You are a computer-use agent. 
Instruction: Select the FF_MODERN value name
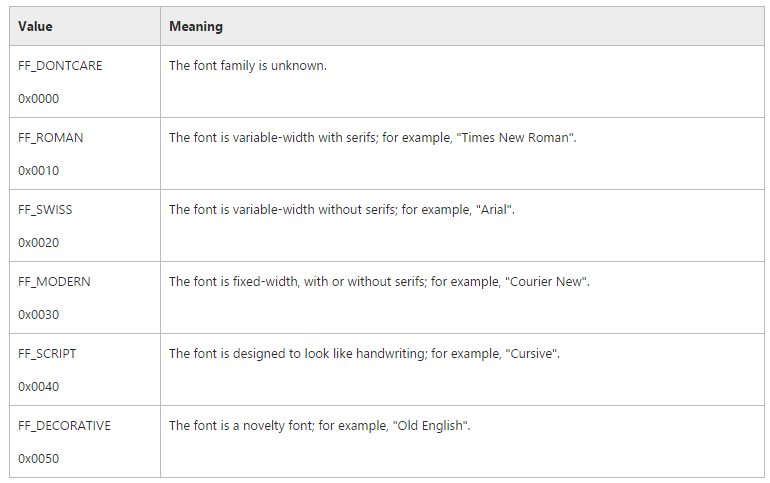(54, 282)
